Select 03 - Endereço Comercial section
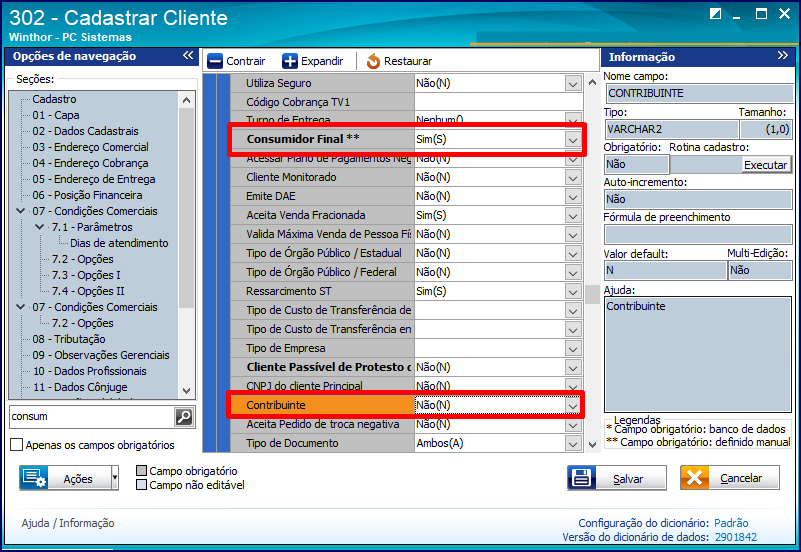Image resolution: width=801 pixels, height=552 pixels. point(90,147)
